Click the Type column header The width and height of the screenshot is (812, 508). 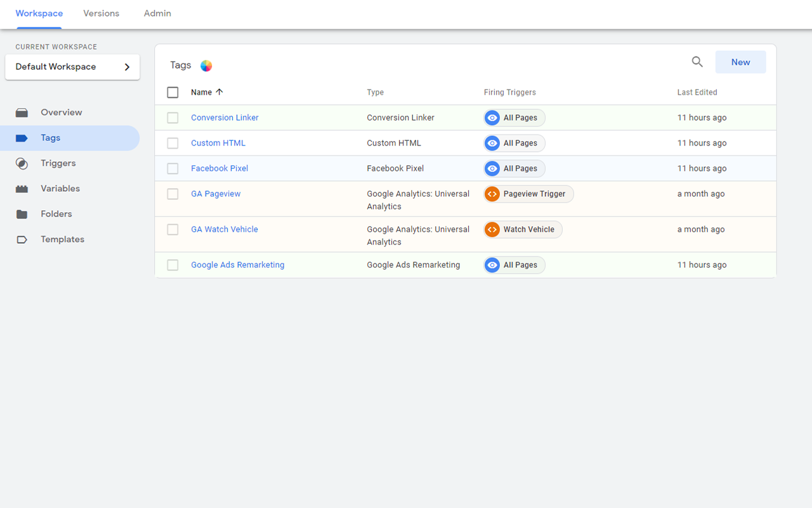pos(376,92)
